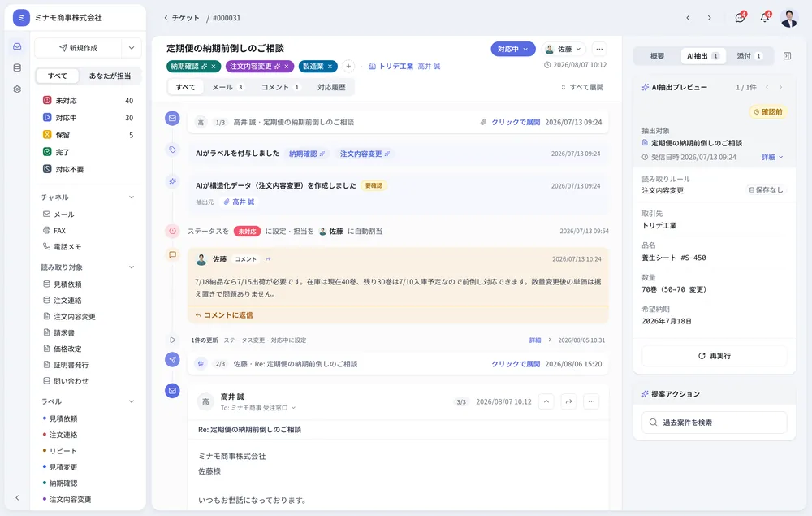Expand 詳細 in AI extraction panel
Viewport: 812px width, 516px height.
coord(772,157)
